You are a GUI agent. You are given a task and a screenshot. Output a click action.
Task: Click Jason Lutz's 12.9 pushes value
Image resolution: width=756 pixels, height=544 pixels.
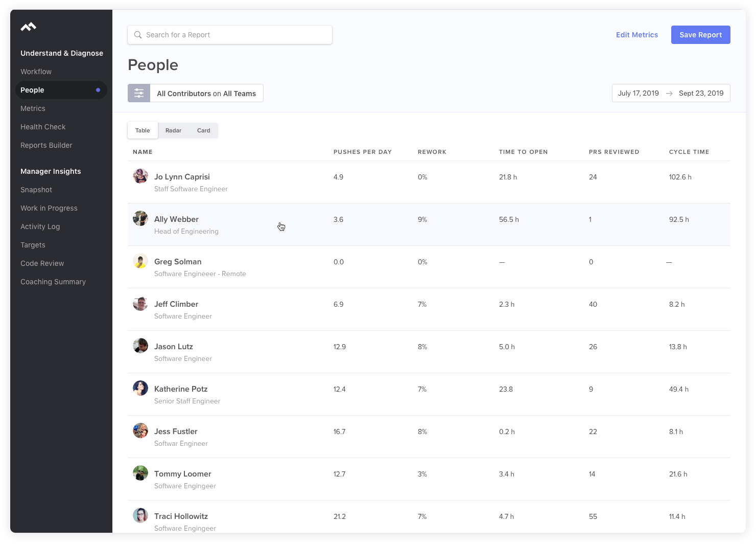coord(340,347)
